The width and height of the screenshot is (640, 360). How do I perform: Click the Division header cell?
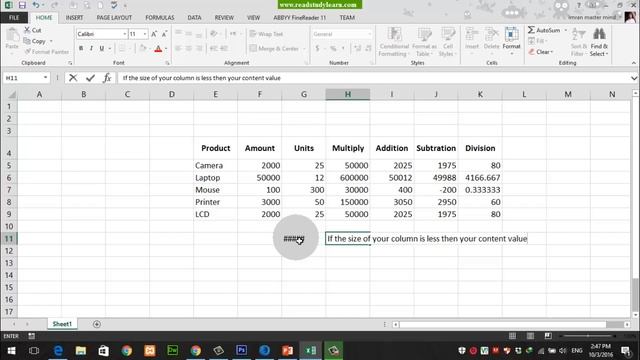pos(480,148)
